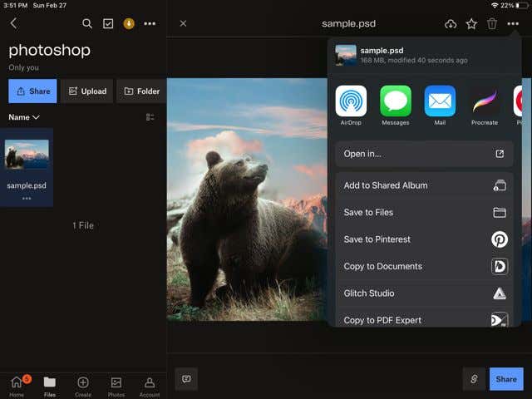Screen dimensions: 532x399
Task: Select Save to Files option
Action: 424,213
